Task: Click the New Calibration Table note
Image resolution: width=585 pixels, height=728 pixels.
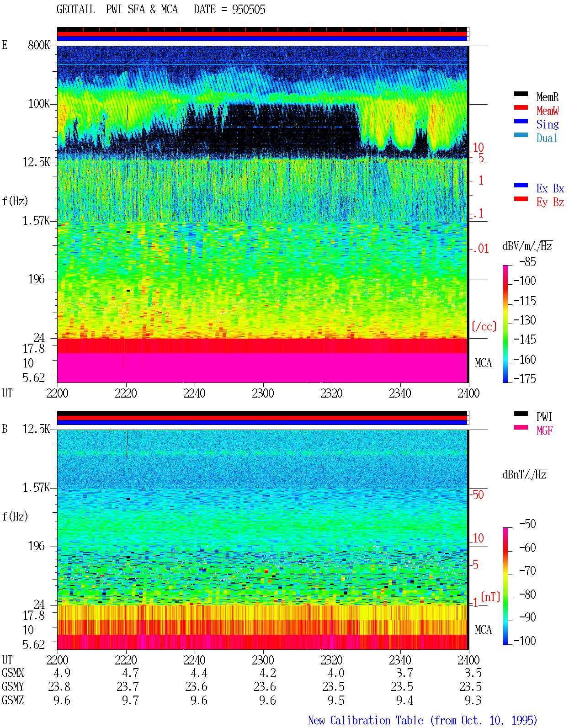Action: point(423,720)
